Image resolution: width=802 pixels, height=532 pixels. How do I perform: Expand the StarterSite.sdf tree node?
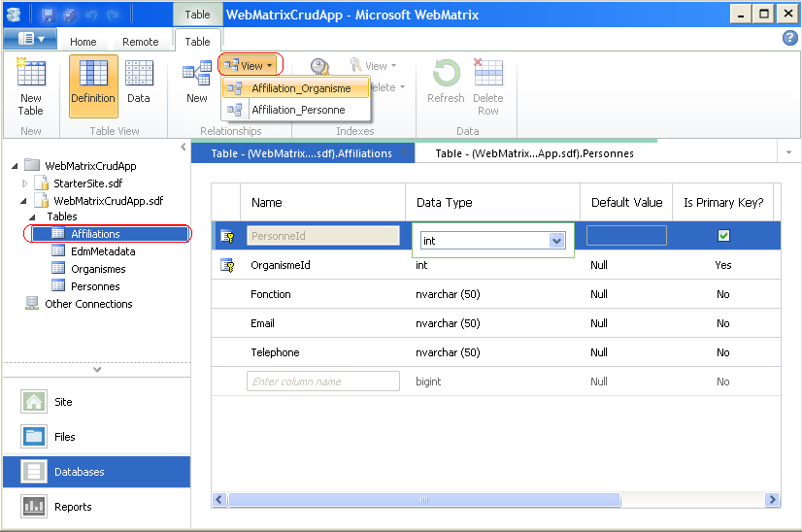click(x=25, y=183)
